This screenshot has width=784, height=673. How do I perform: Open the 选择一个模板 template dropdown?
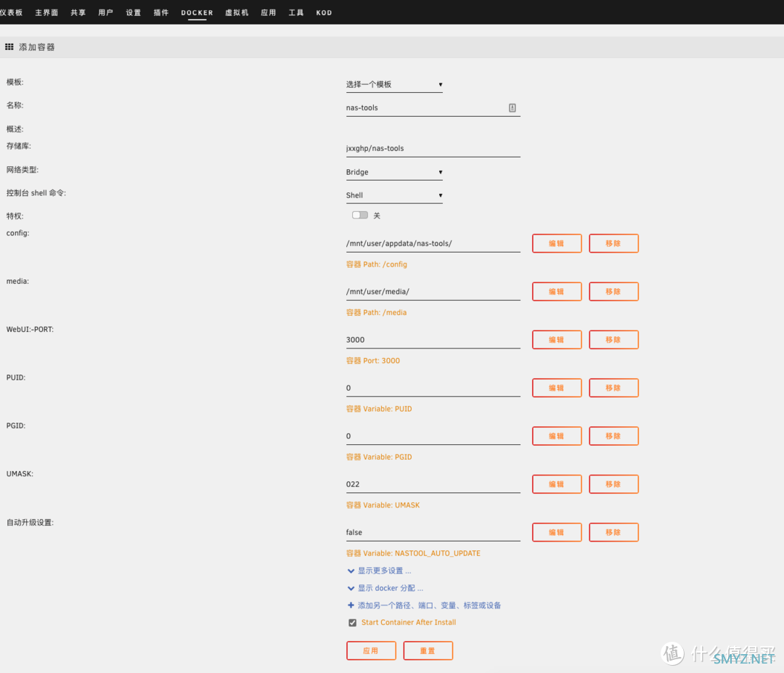click(394, 84)
